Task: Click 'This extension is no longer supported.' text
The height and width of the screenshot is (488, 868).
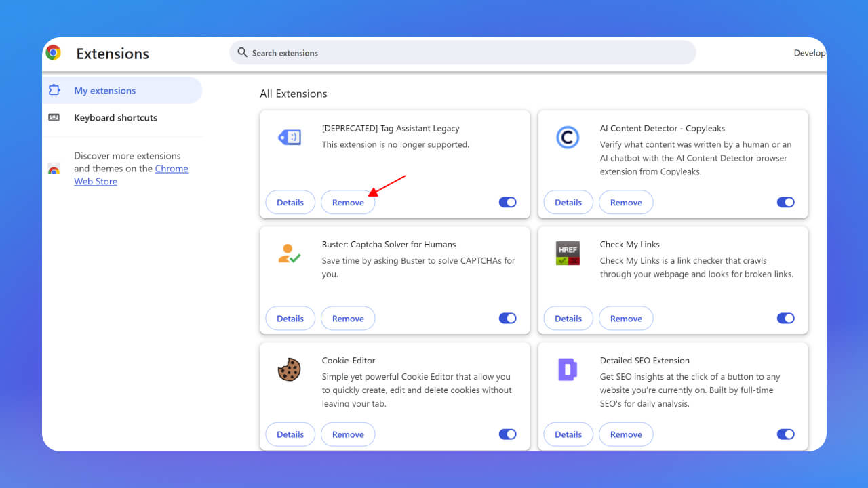Action: pyautogui.click(x=395, y=144)
